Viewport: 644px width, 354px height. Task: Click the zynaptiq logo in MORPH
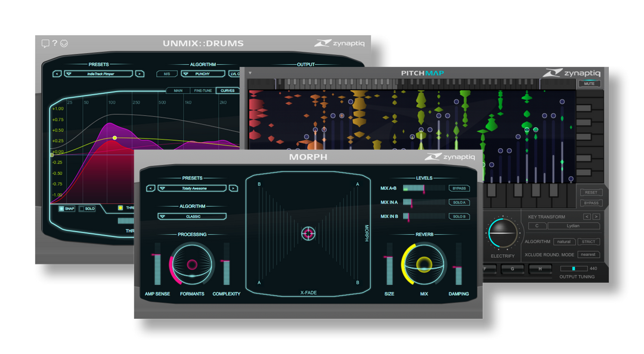coord(450,156)
